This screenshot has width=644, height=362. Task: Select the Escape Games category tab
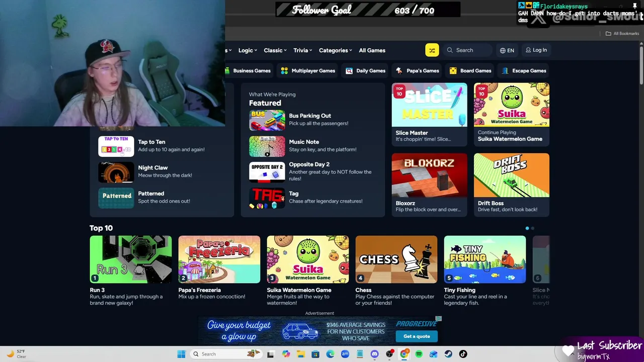524,71
